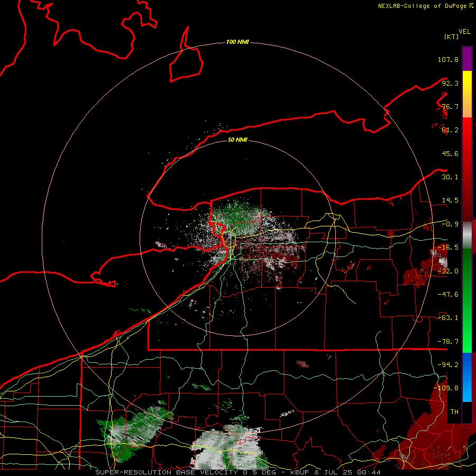Screen dimensions: 476x476
Task: Click the -32.0 velocity scale value
Action: 448,271
